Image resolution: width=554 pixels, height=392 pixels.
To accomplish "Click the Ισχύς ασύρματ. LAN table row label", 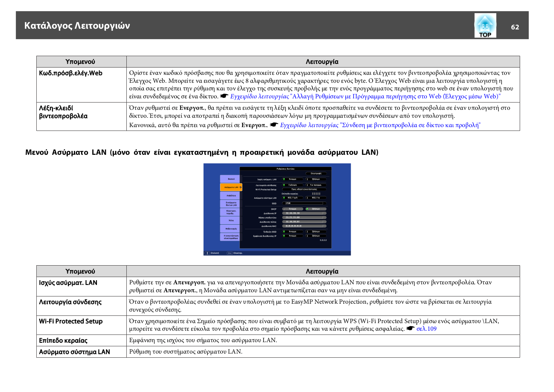I will tap(68, 283).
